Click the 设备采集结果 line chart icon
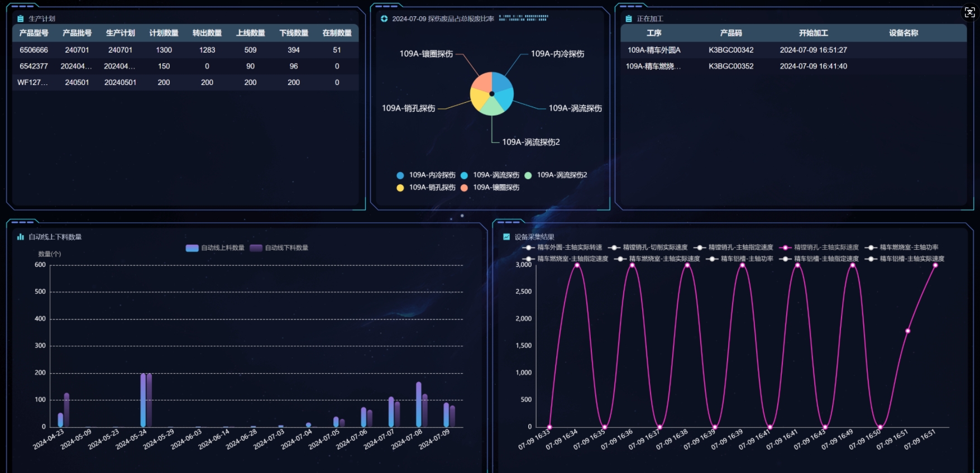 point(506,237)
